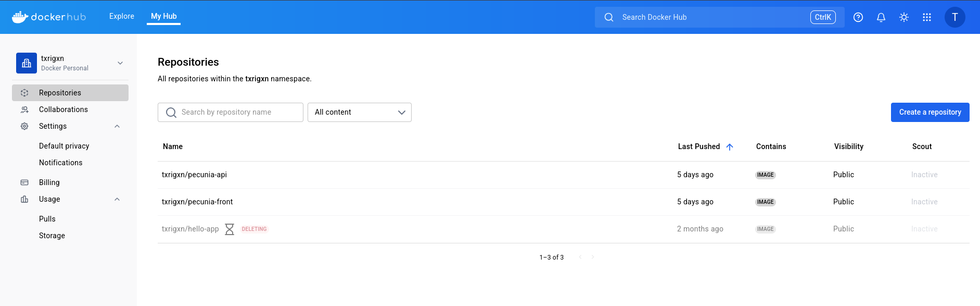
Task: Click the hourglass icon next to hello-app
Action: point(230,229)
